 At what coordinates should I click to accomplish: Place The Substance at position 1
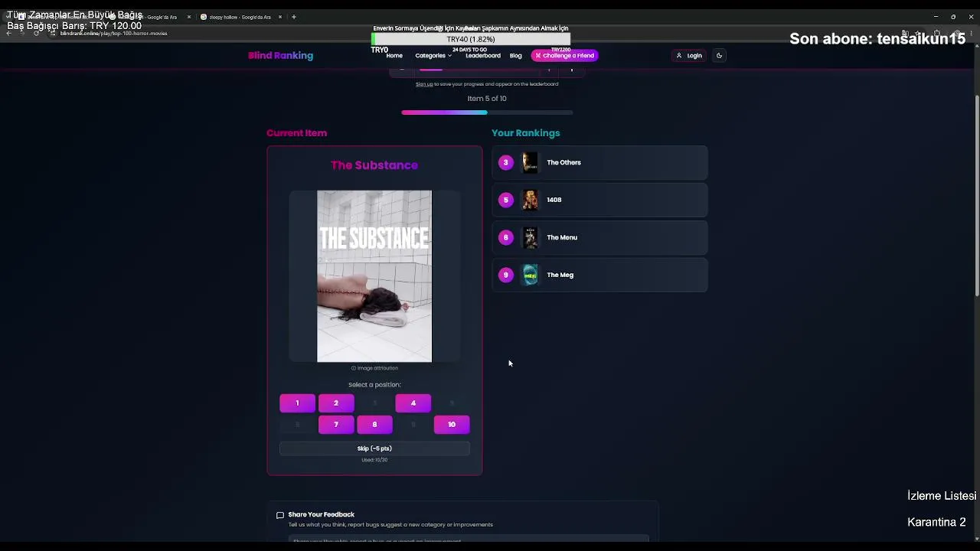pos(297,403)
